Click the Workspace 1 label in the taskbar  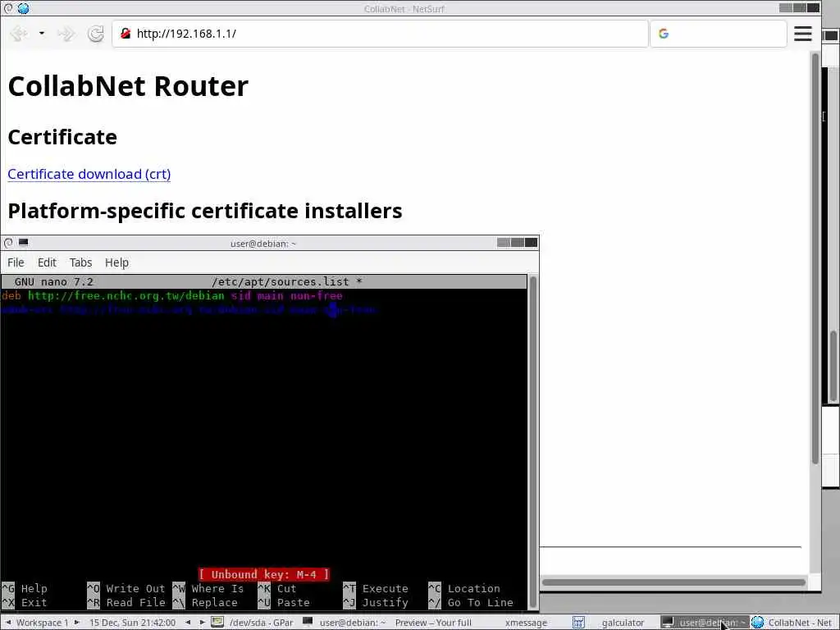pos(43,623)
